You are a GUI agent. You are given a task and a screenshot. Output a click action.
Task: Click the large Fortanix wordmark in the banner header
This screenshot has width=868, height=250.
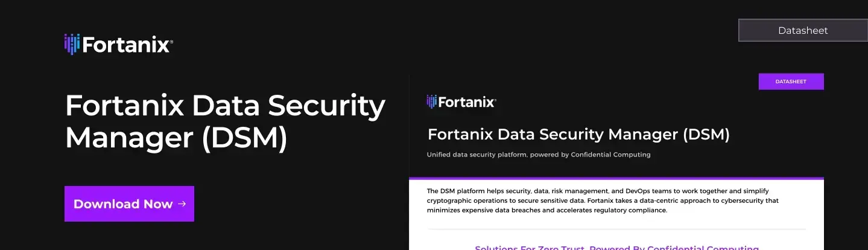pos(126,45)
